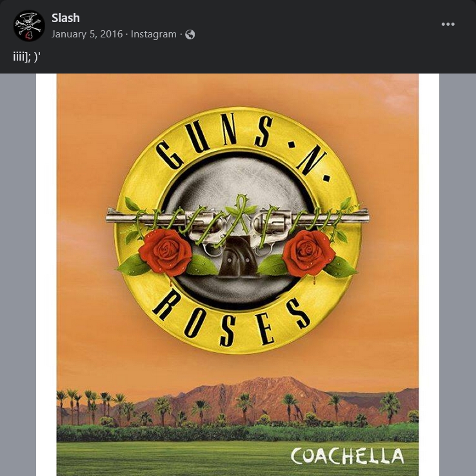Click the Instagram source link
This screenshot has height=476, width=476.
154,34
